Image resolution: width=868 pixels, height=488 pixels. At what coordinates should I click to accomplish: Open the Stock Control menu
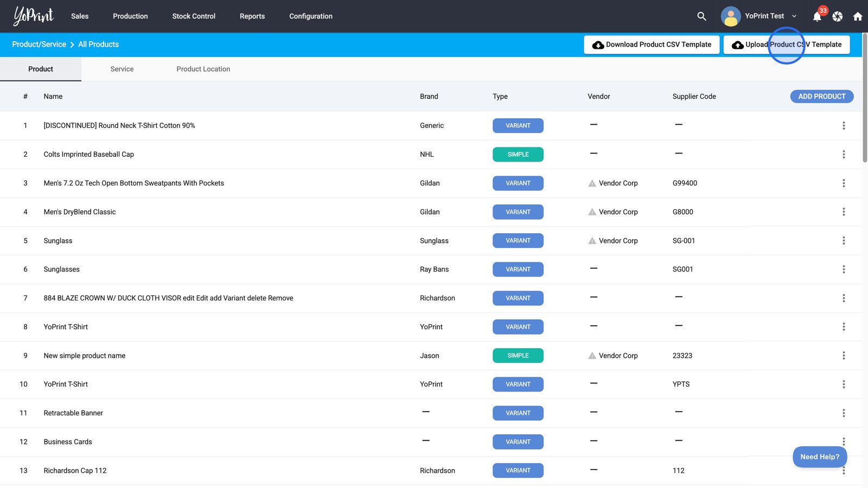point(194,16)
